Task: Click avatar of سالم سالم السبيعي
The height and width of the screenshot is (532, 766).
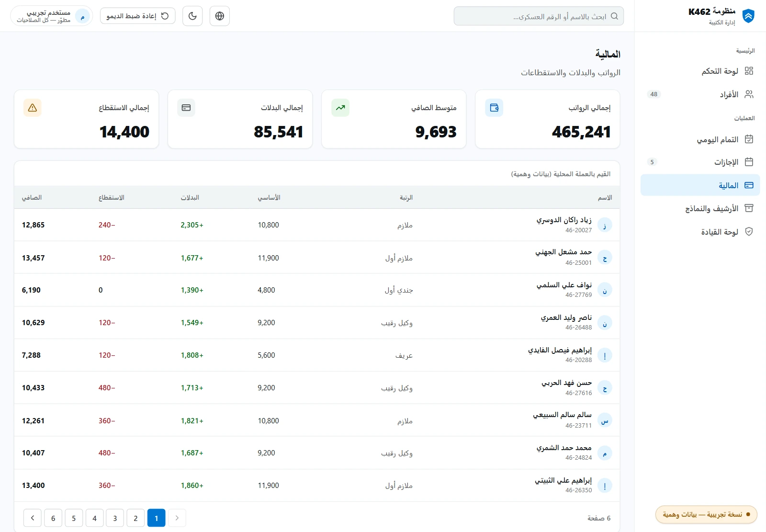Action: (605, 420)
